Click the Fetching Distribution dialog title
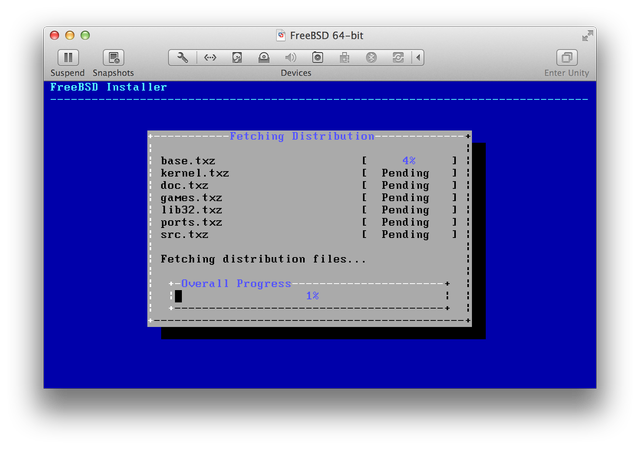 point(302,136)
